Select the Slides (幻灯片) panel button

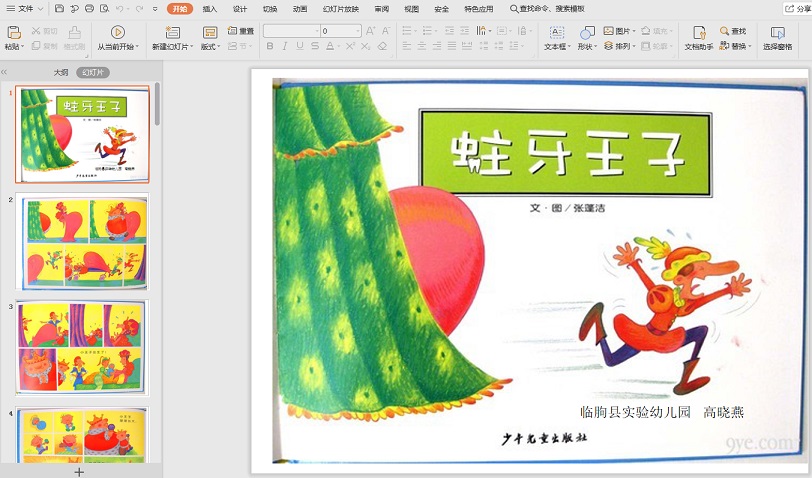pos(93,73)
